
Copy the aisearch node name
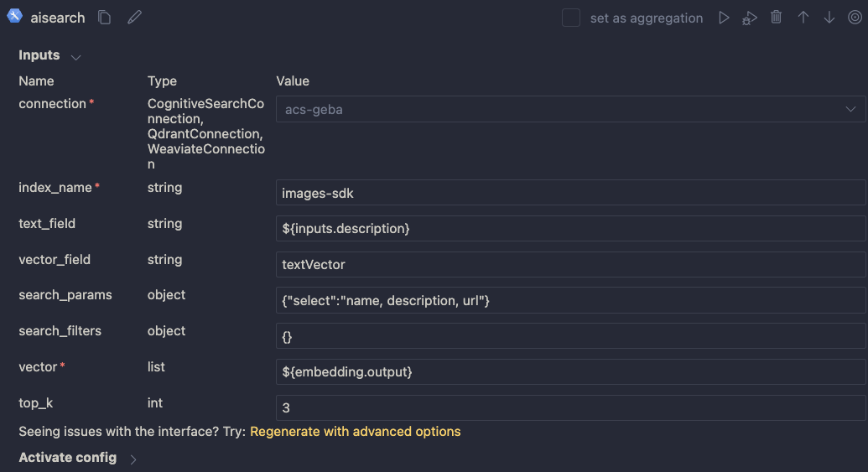pos(104,18)
